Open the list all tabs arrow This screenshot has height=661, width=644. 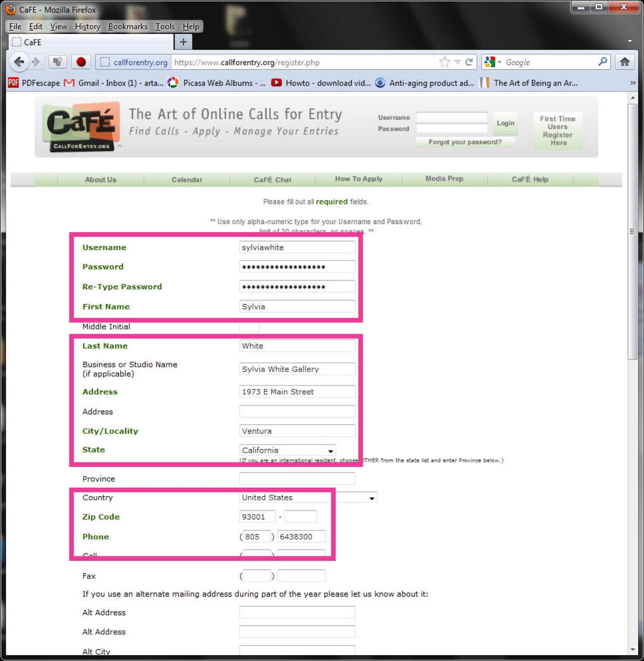[x=630, y=41]
